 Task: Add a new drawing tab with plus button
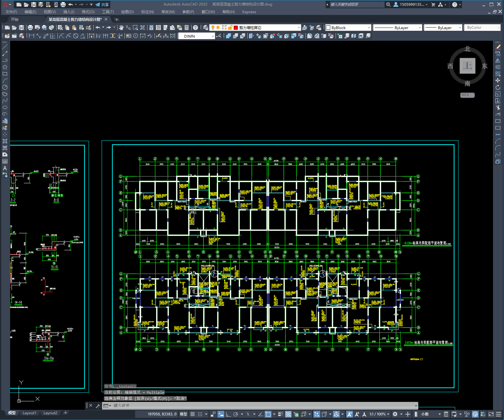(x=116, y=19)
